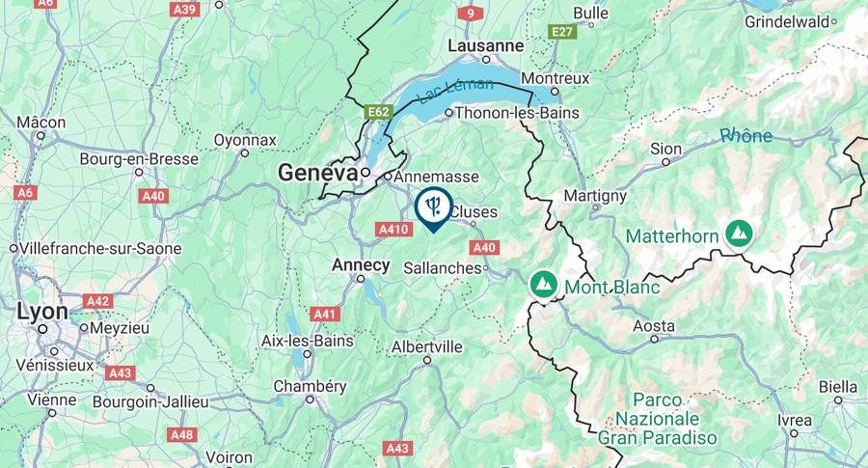Click the Club Med trident location pin
868x468 pixels.
[433, 208]
